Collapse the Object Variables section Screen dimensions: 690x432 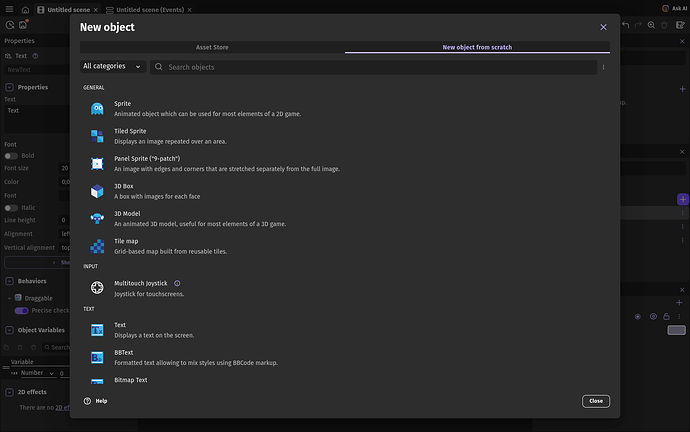click(x=9, y=330)
